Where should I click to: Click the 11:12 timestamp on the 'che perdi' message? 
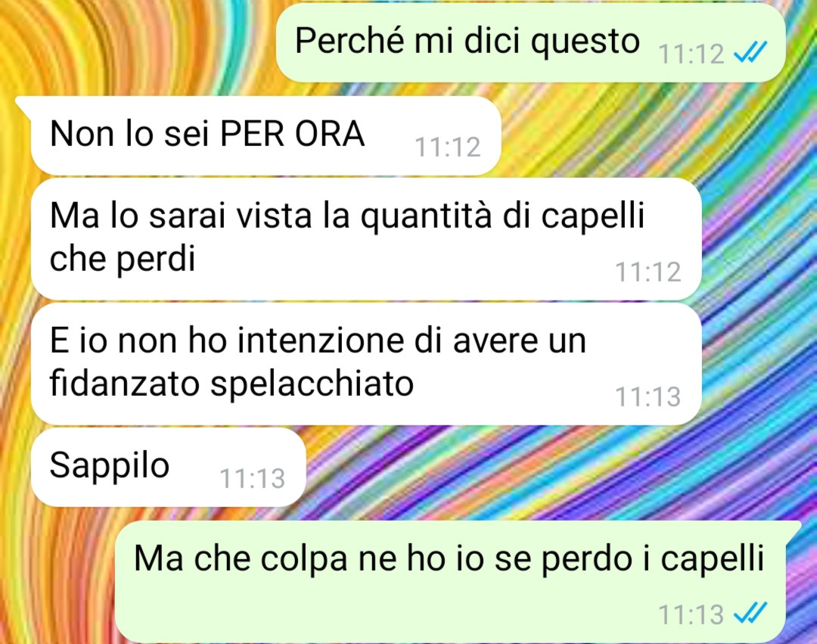[x=648, y=272]
